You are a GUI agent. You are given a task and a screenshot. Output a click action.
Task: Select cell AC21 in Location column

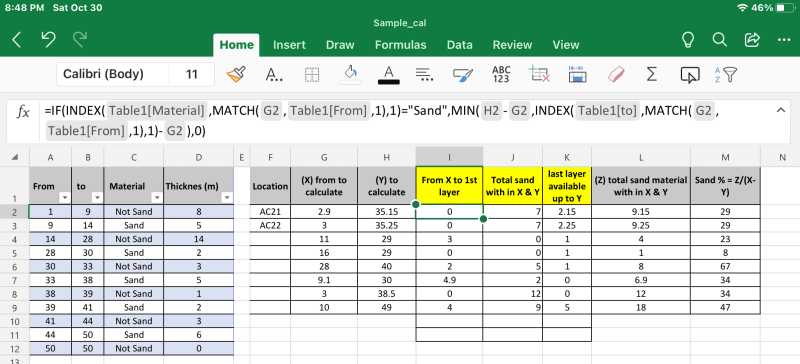click(270, 211)
